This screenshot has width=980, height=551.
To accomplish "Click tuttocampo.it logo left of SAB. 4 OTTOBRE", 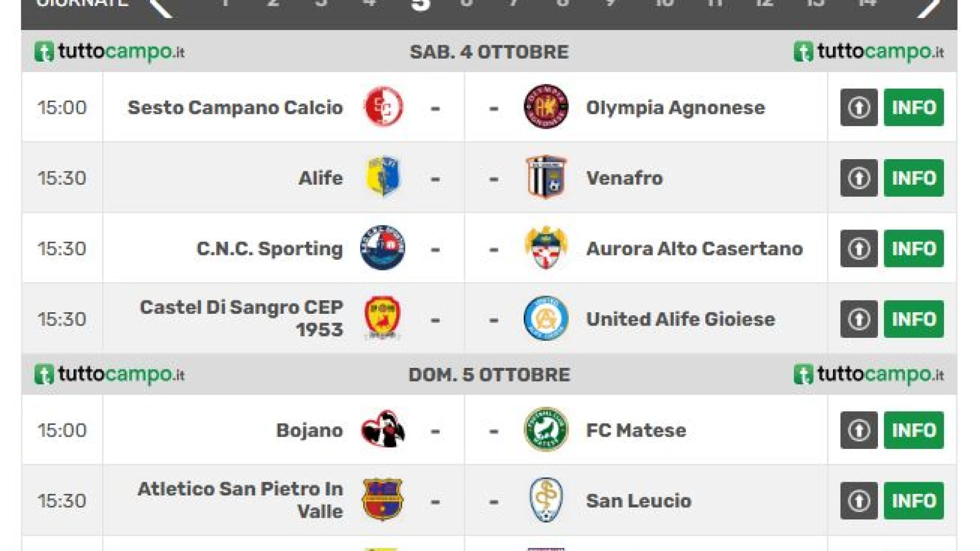I will click(x=109, y=52).
